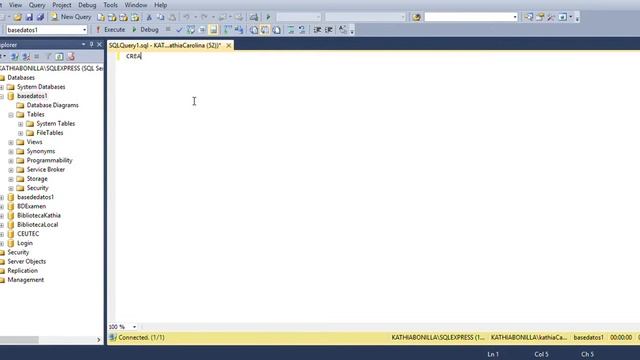Parse the query with the checkmark icon

tap(179, 29)
